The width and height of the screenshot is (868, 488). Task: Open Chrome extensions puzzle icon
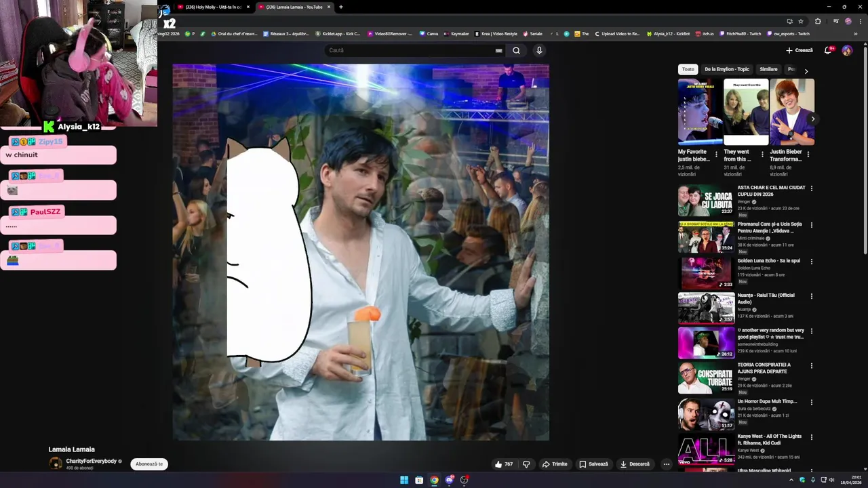point(818,21)
